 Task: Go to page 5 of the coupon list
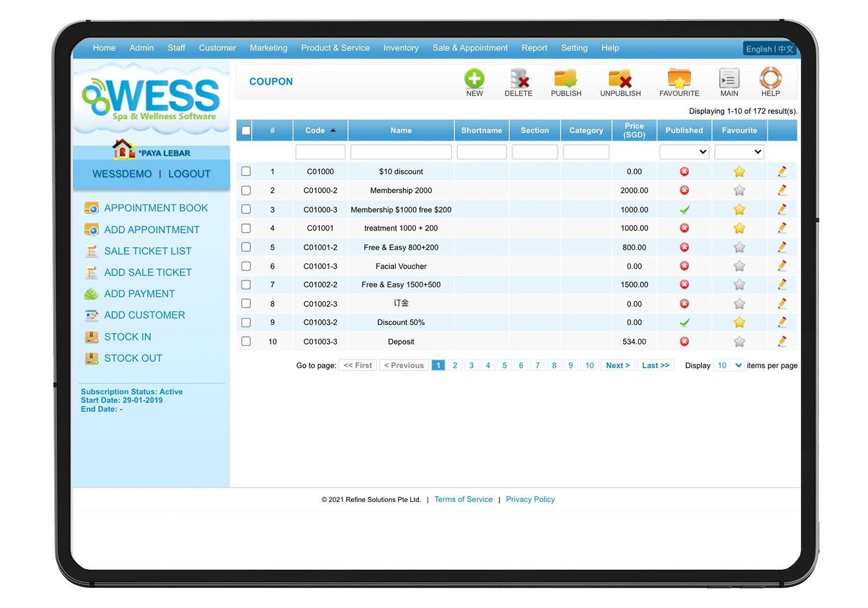pos(504,365)
